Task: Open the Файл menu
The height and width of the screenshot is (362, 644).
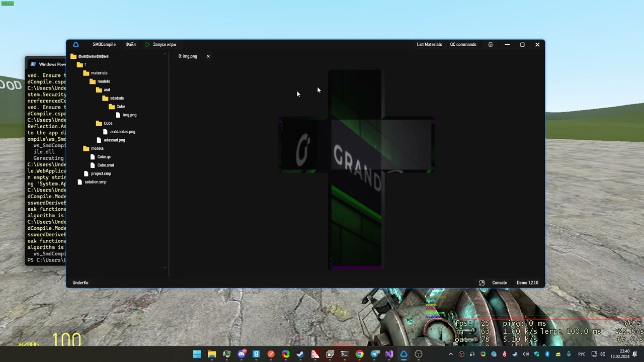Action: coord(130,44)
